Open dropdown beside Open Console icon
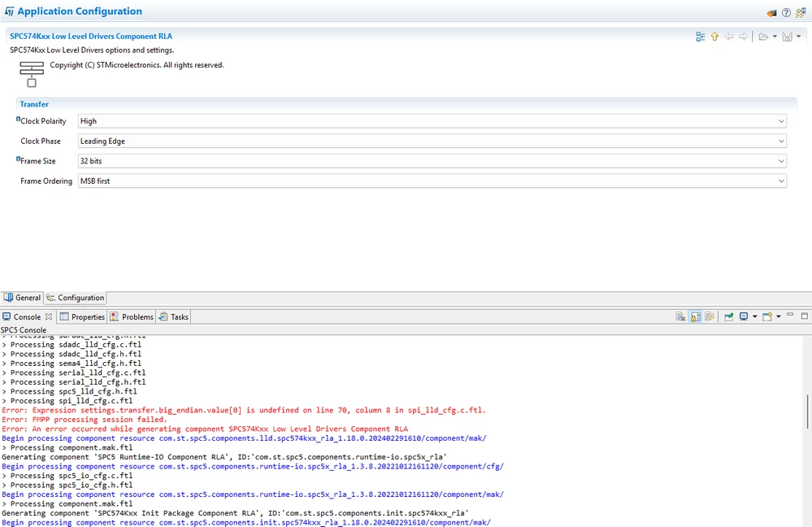Screen dimensions: 812x527 click(779, 316)
